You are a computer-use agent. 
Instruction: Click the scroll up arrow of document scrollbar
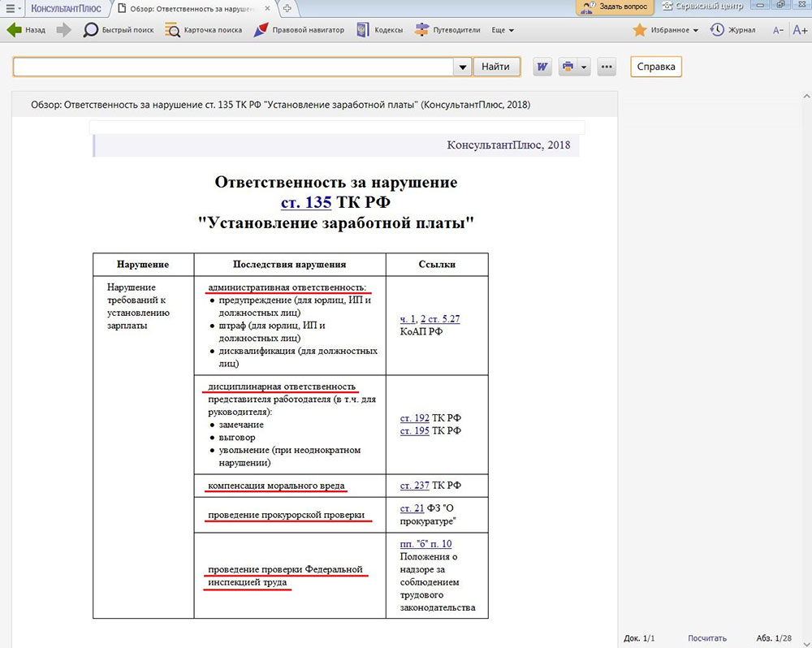point(807,96)
